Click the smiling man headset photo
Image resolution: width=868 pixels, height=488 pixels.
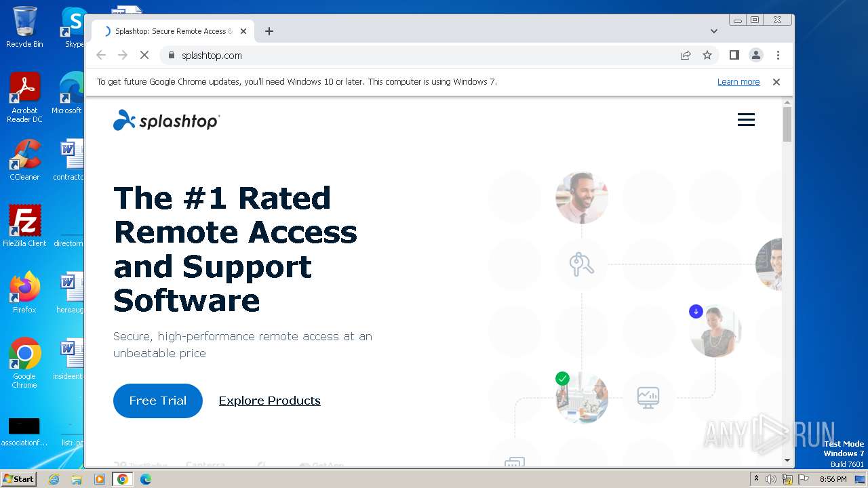(582, 197)
